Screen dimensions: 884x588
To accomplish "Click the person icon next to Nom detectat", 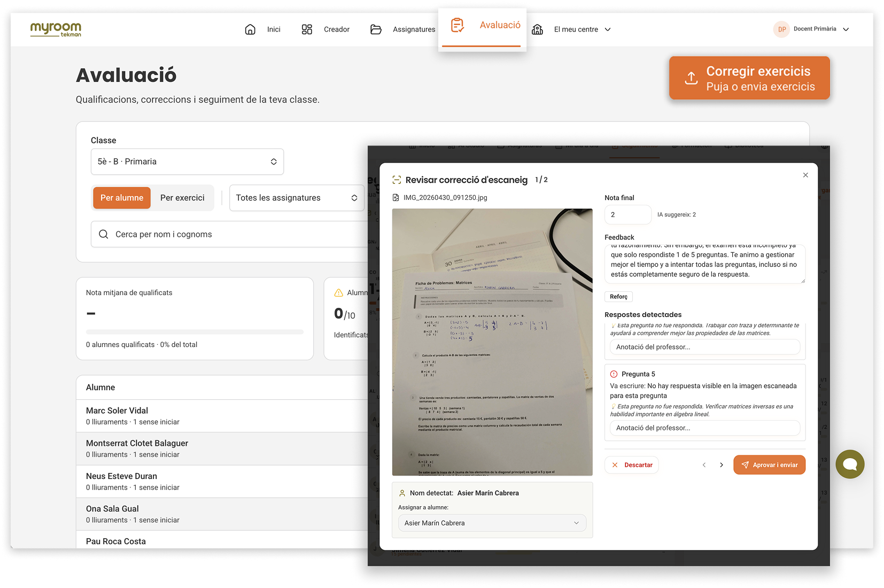I will [402, 493].
